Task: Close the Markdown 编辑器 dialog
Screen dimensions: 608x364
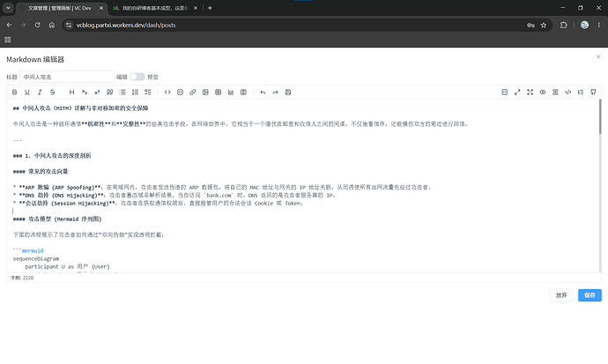Action: [598, 56]
